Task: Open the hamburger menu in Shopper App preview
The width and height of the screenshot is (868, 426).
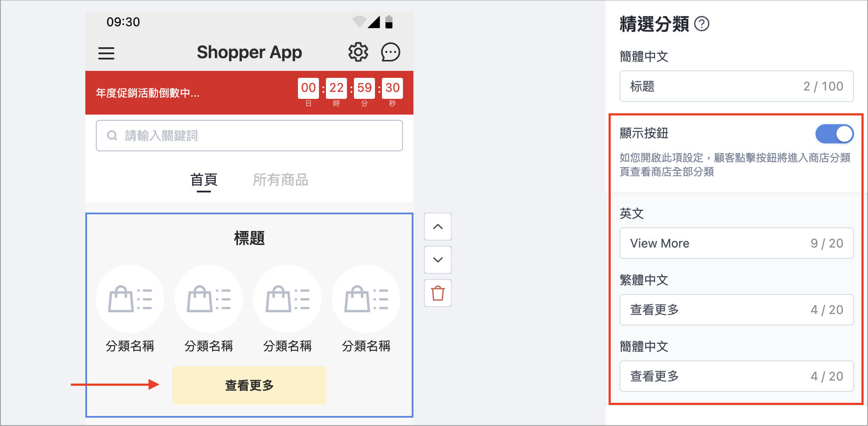Action: pos(106,53)
